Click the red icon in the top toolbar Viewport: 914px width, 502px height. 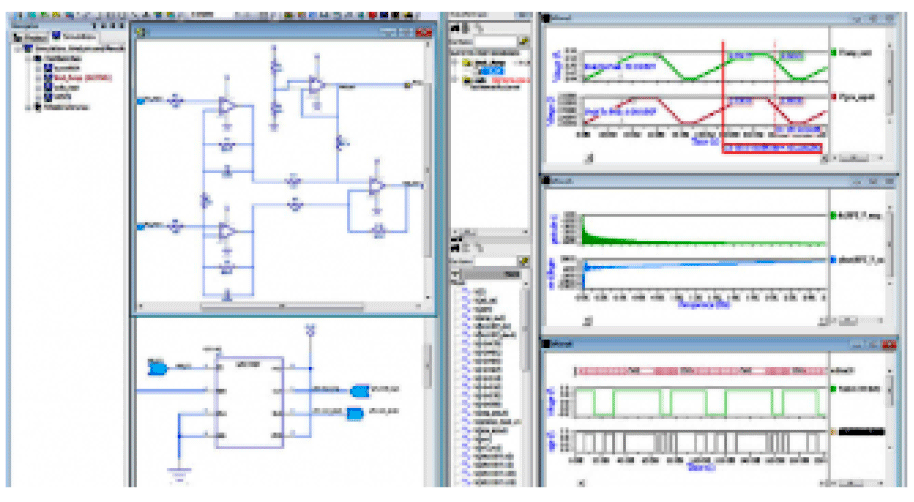point(372,16)
